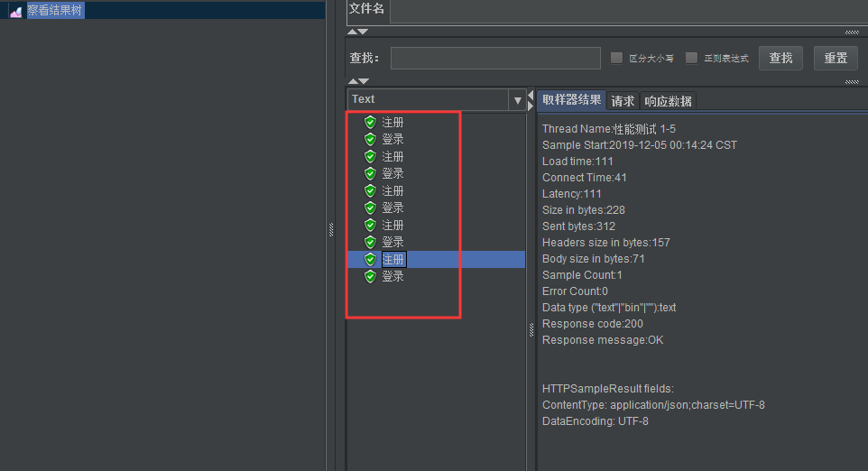Click the Latency:111 line
This screenshot has width=868, height=471.
pos(571,194)
